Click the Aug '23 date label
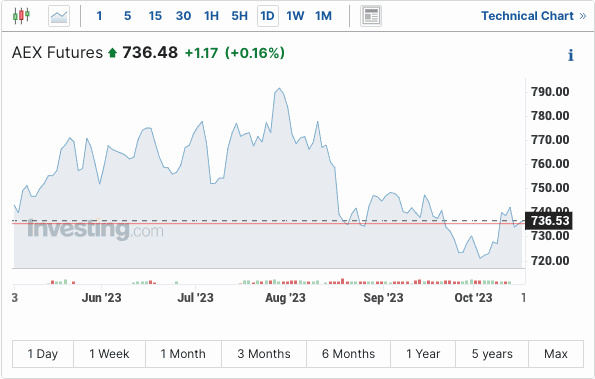The image size is (595, 379). tap(285, 298)
